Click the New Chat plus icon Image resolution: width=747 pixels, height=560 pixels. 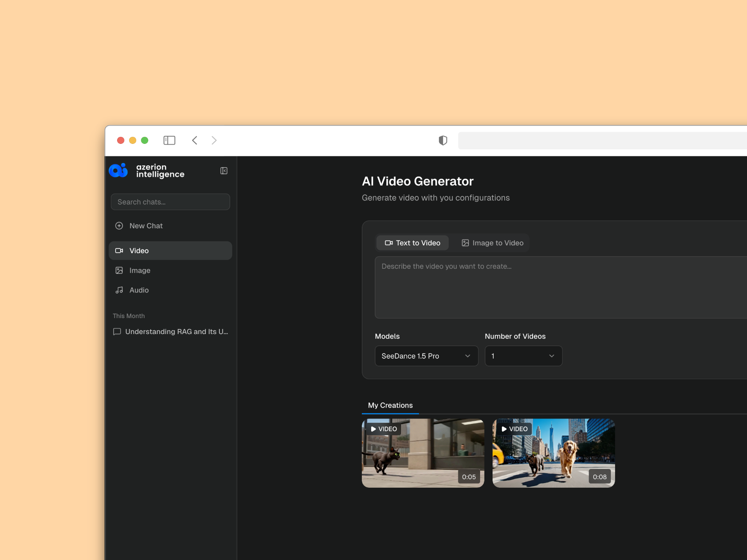[119, 226]
